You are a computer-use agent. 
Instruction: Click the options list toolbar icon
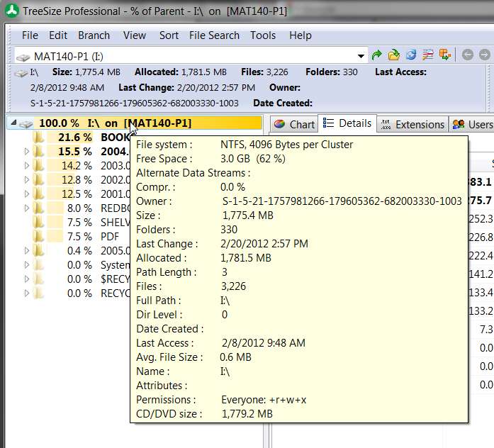pyautogui.click(x=428, y=55)
